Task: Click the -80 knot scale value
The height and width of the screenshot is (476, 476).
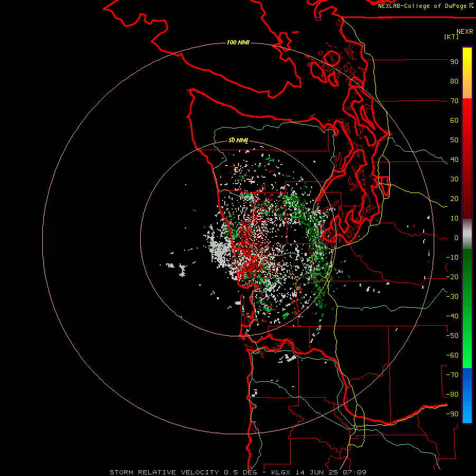Action: 452,395
